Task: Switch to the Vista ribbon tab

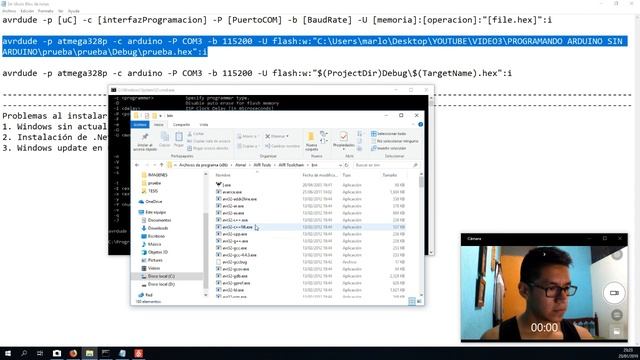Action: coord(204,124)
